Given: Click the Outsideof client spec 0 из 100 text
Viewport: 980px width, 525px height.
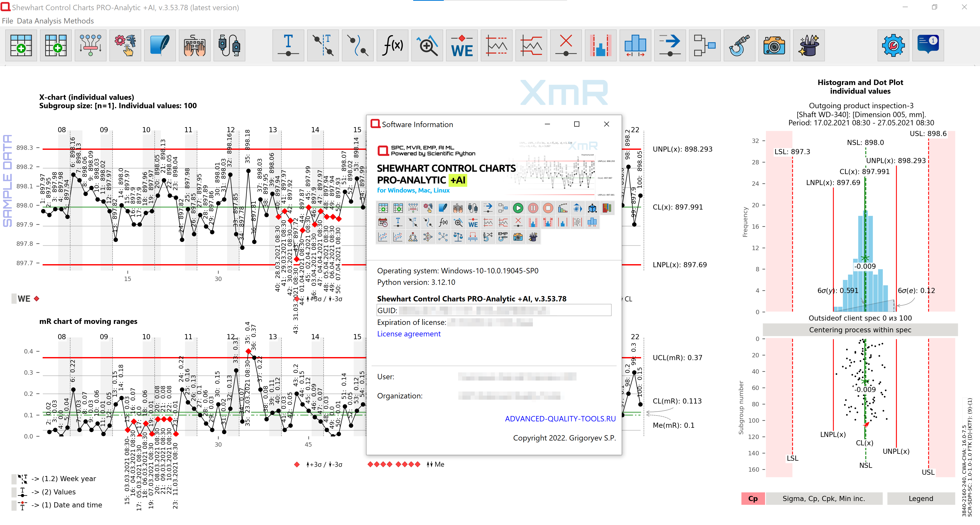Looking at the screenshot, I should click(x=860, y=318).
